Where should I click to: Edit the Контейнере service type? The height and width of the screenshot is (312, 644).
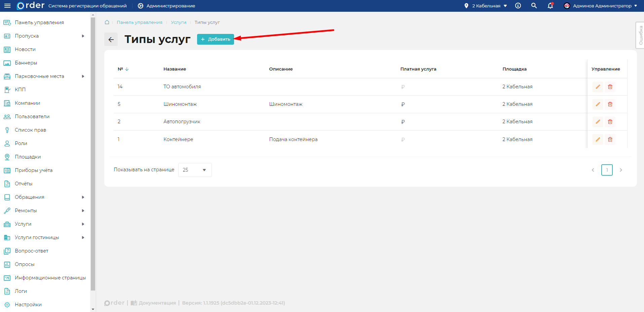[598, 139]
